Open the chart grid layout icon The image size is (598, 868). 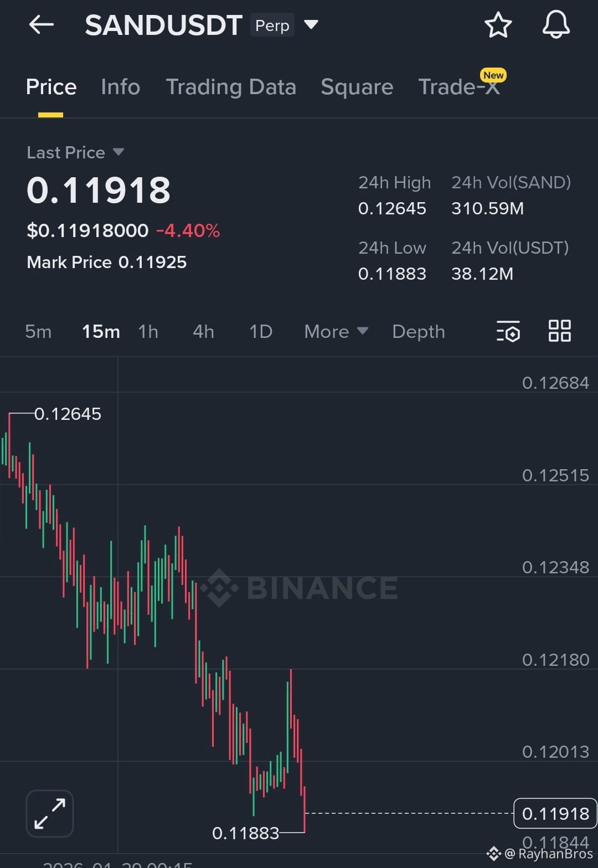(x=559, y=331)
